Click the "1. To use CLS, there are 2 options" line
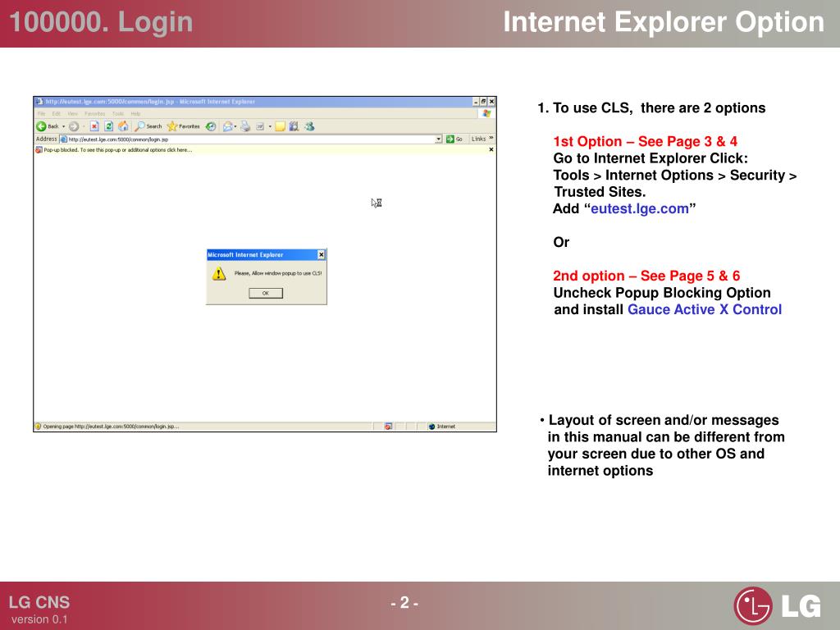The height and width of the screenshot is (630, 840). pos(651,107)
